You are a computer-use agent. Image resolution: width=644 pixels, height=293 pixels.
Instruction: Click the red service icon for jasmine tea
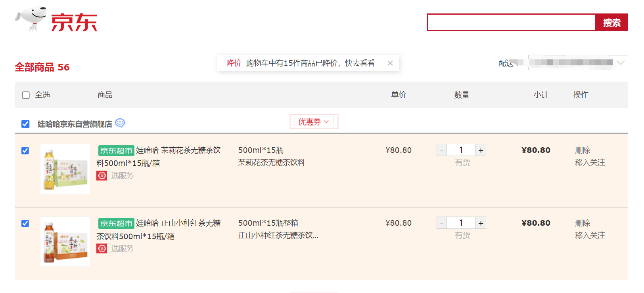[x=102, y=175]
